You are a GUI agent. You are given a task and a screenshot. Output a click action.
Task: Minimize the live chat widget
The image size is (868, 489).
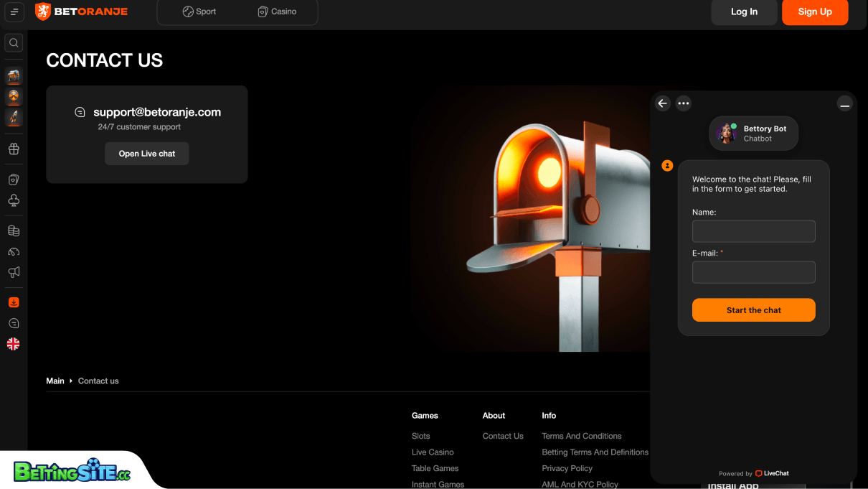point(845,104)
